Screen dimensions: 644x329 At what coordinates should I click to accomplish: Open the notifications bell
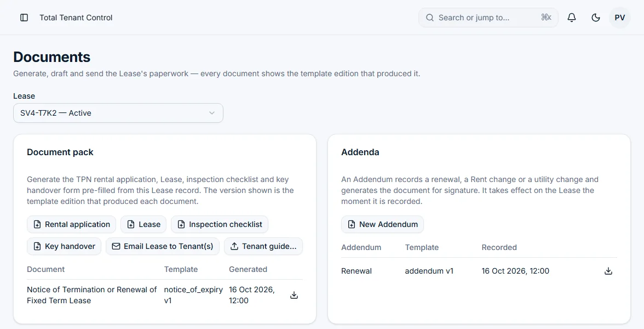[572, 18]
